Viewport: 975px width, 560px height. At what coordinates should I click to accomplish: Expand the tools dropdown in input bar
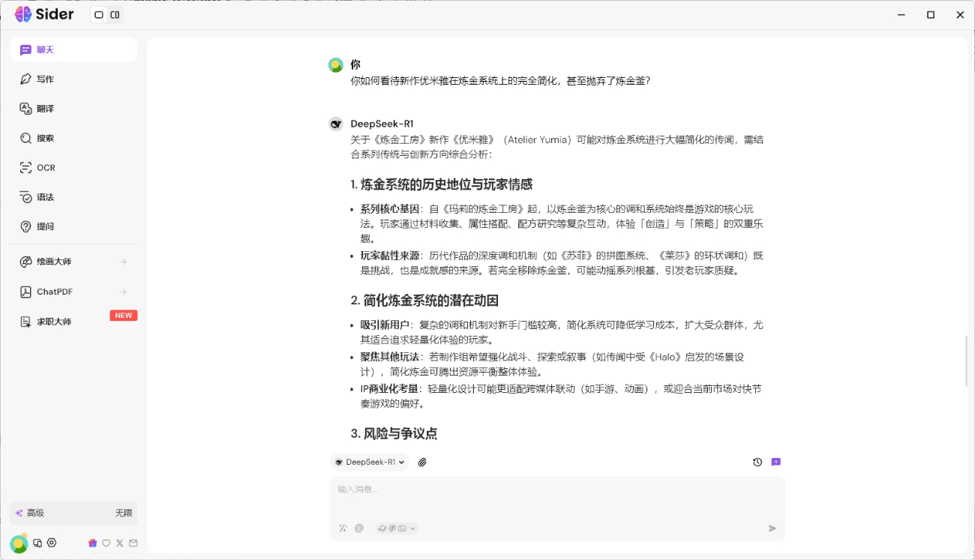point(397,529)
